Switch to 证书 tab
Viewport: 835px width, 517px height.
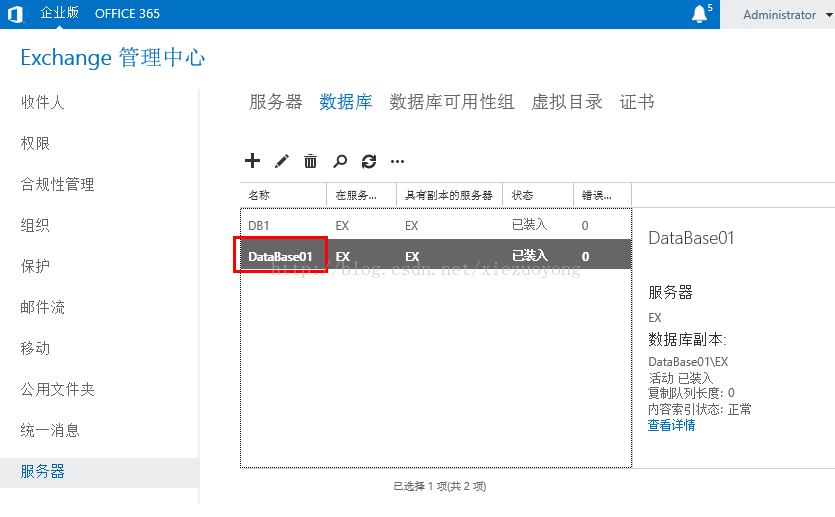click(637, 102)
